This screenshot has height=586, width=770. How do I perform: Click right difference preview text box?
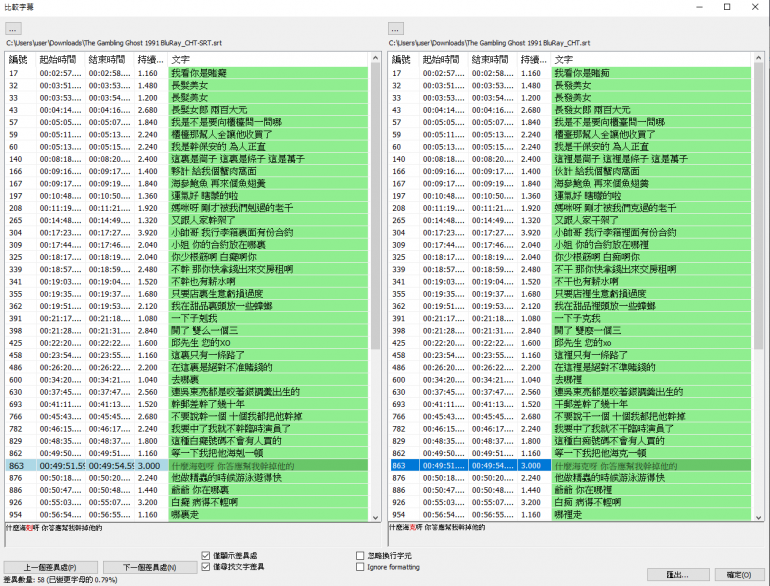(576, 534)
